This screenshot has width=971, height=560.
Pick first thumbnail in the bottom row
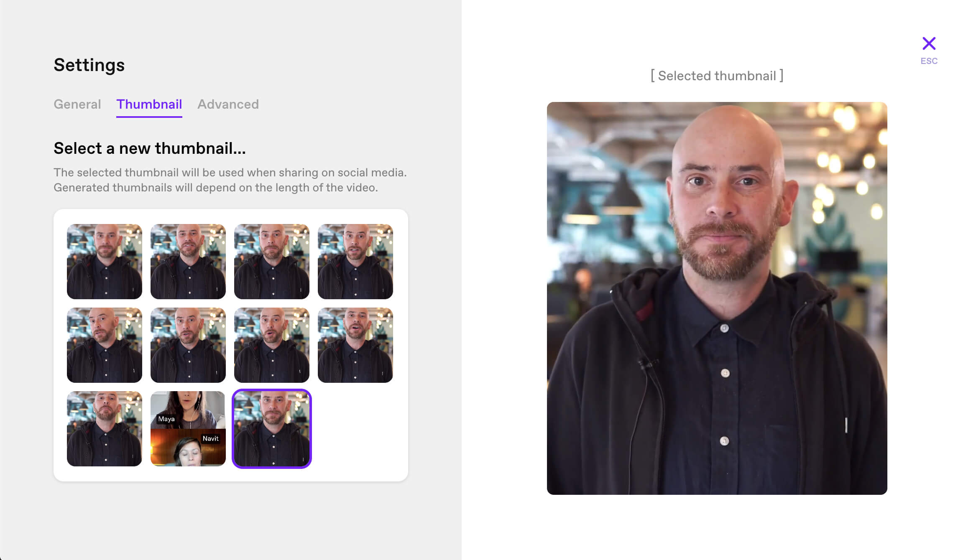click(105, 429)
